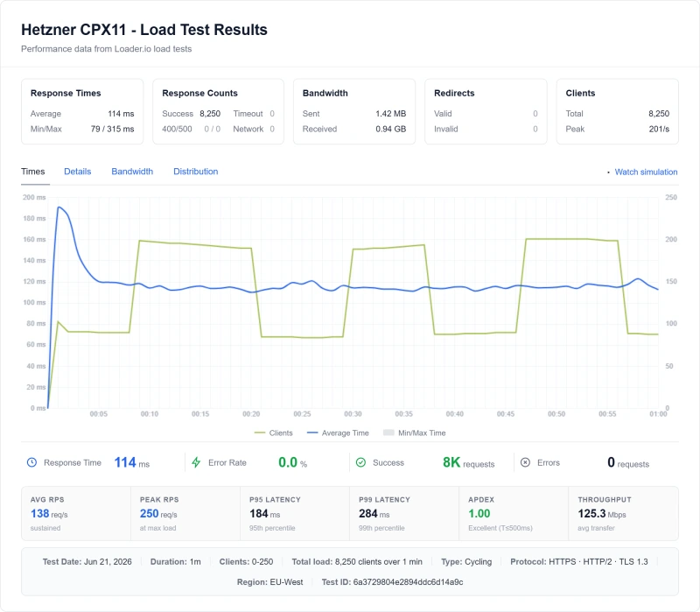Click the 79 / 315 ms Min/Max value
This screenshot has height=612, width=700.
[x=113, y=129]
